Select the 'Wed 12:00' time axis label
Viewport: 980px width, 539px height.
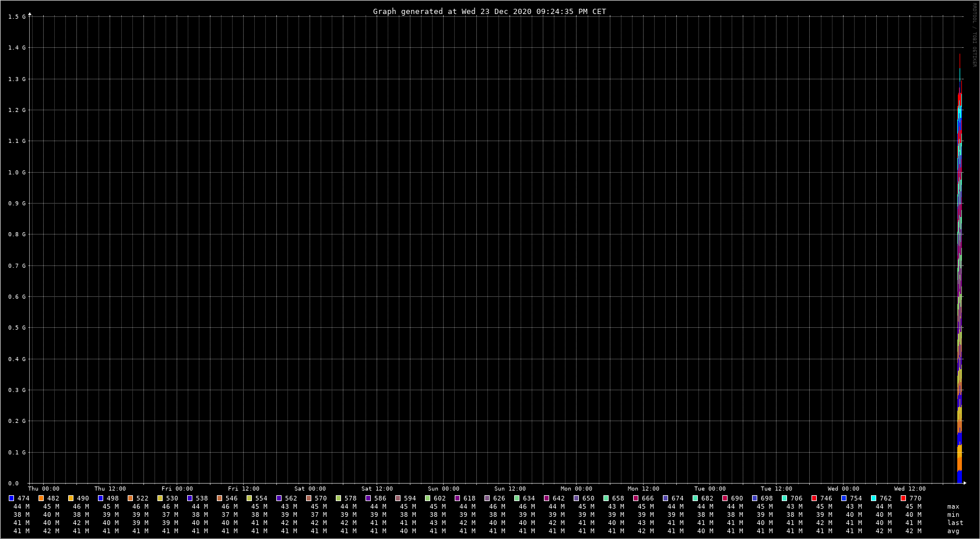point(909,489)
